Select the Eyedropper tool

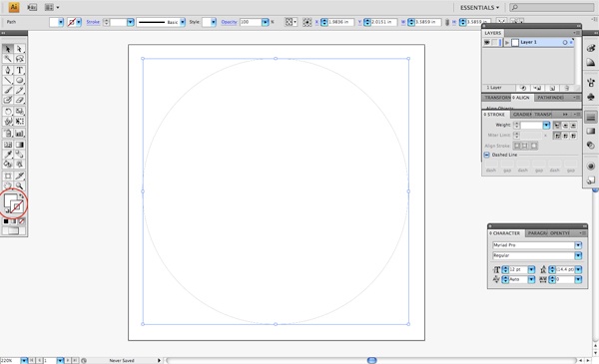[8, 155]
